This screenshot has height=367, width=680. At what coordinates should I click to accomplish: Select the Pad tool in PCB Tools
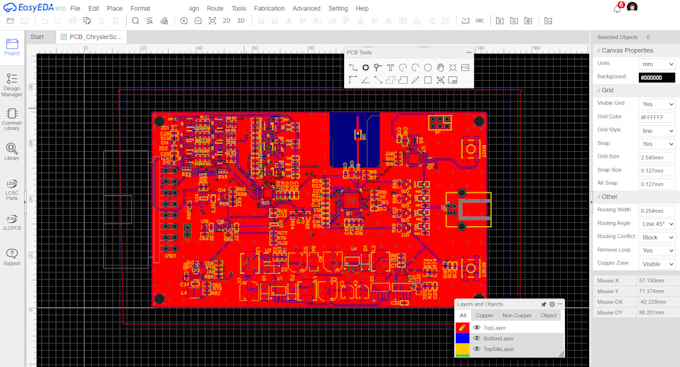coord(366,68)
